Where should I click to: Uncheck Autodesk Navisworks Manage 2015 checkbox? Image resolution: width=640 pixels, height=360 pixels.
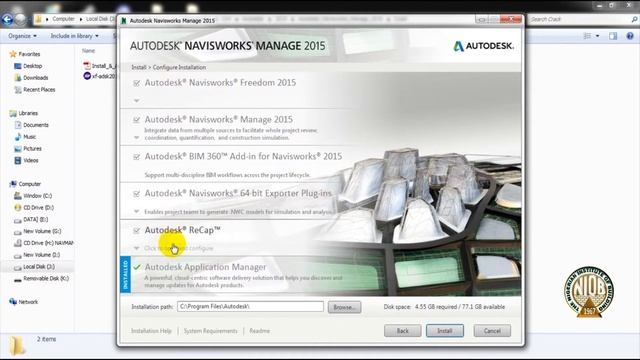pos(136,120)
